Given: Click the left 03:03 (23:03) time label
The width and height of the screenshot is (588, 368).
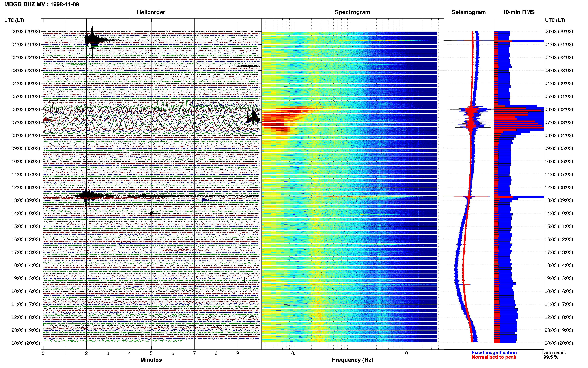Looking at the screenshot, I should (26, 71).
